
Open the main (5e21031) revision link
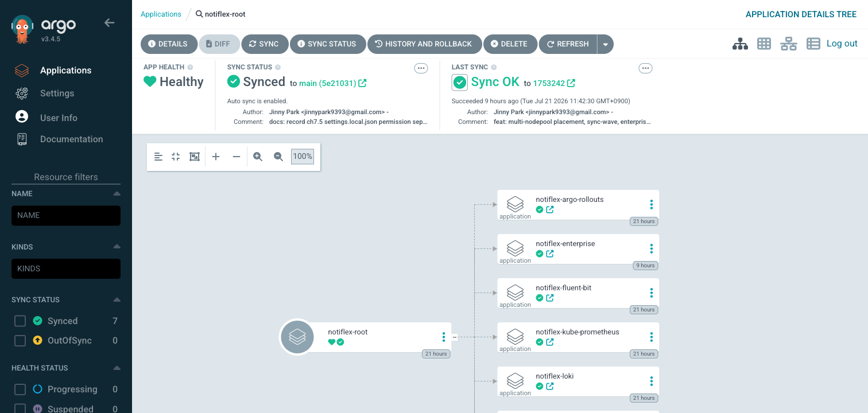click(328, 83)
